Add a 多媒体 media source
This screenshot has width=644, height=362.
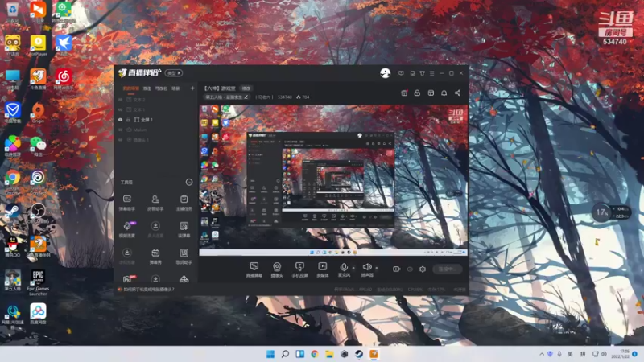[x=323, y=269]
